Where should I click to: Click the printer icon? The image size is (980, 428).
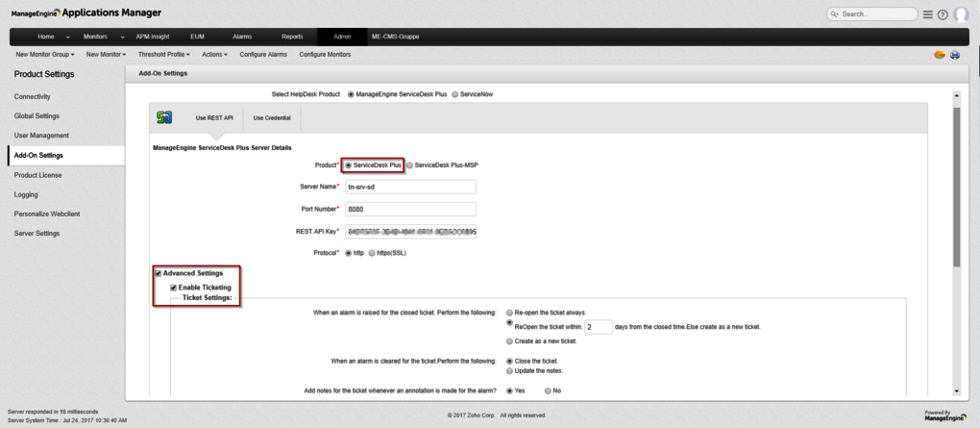[955, 55]
